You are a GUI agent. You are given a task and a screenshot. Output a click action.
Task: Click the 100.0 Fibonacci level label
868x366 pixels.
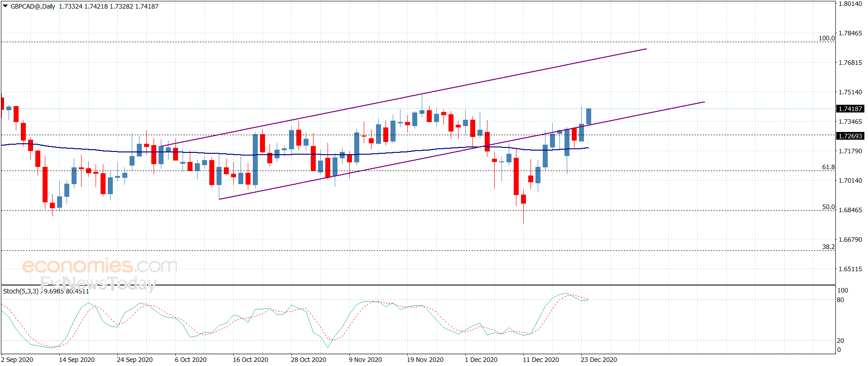826,38
